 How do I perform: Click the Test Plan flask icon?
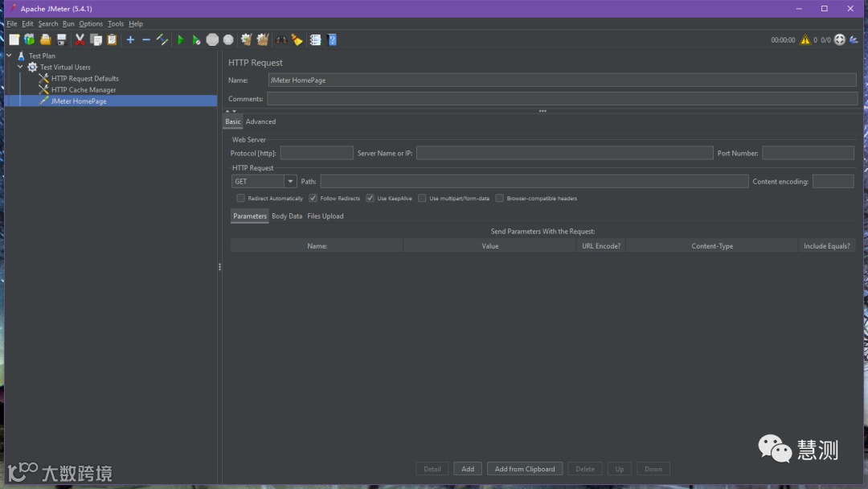click(x=21, y=56)
